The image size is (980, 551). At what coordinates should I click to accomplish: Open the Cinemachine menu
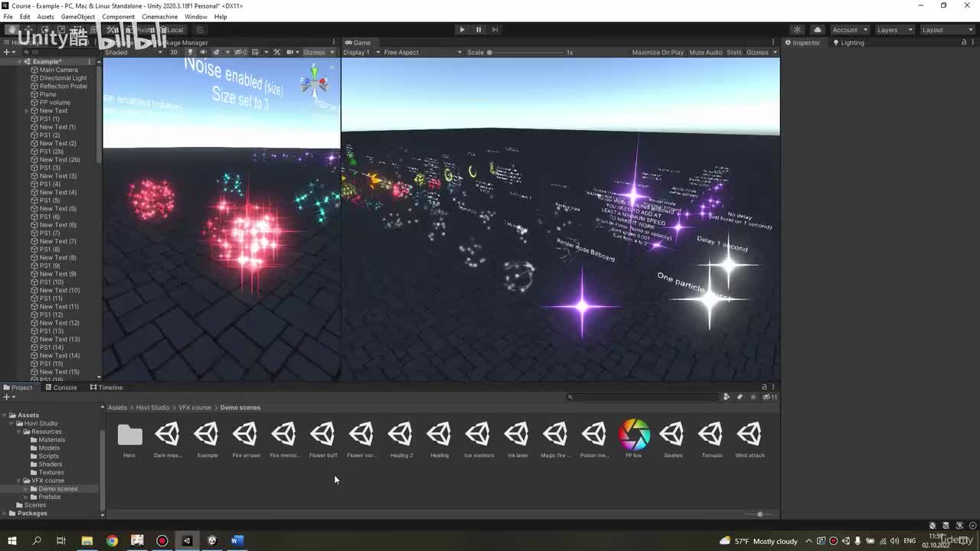coord(159,17)
